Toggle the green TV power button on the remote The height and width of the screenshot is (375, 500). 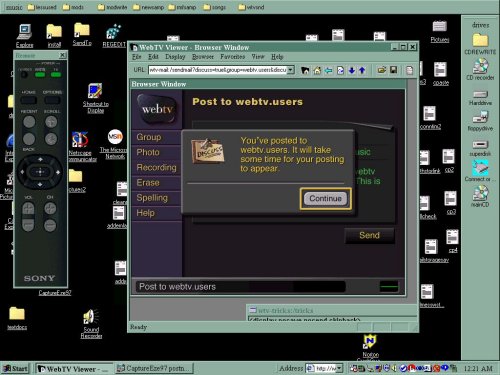[56, 75]
